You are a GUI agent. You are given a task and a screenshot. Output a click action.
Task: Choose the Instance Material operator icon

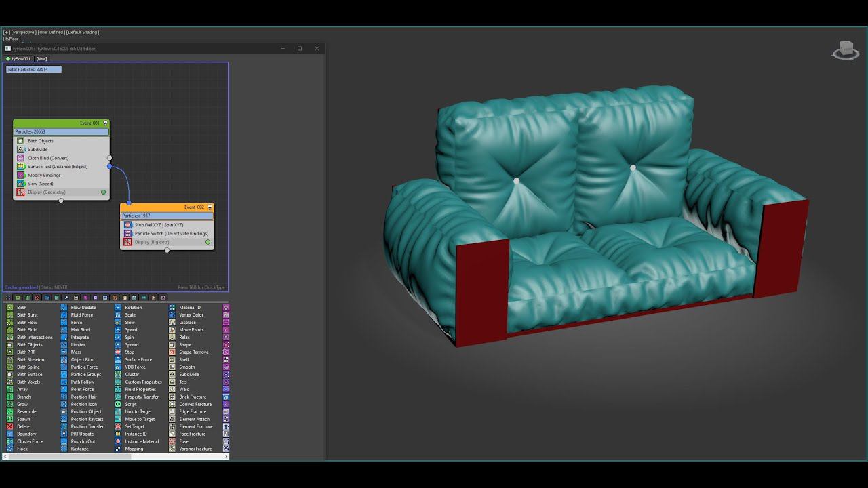coord(118,442)
